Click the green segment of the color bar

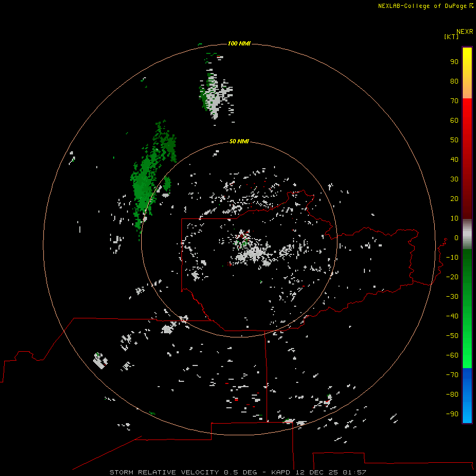467,309
